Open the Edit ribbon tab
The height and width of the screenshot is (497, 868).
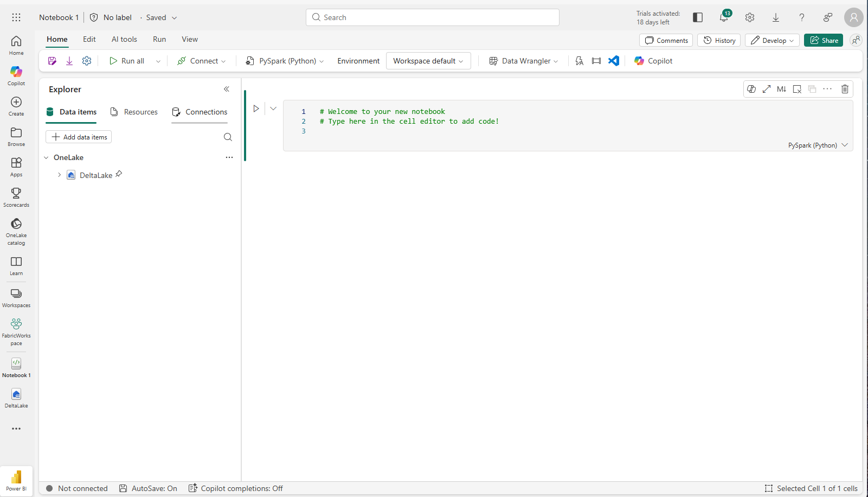[89, 39]
